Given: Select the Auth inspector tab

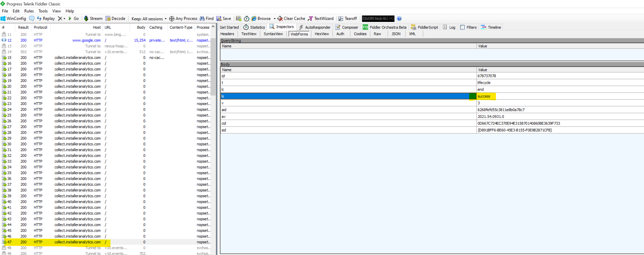Looking at the screenshot, I should click(x=340, y=34).
